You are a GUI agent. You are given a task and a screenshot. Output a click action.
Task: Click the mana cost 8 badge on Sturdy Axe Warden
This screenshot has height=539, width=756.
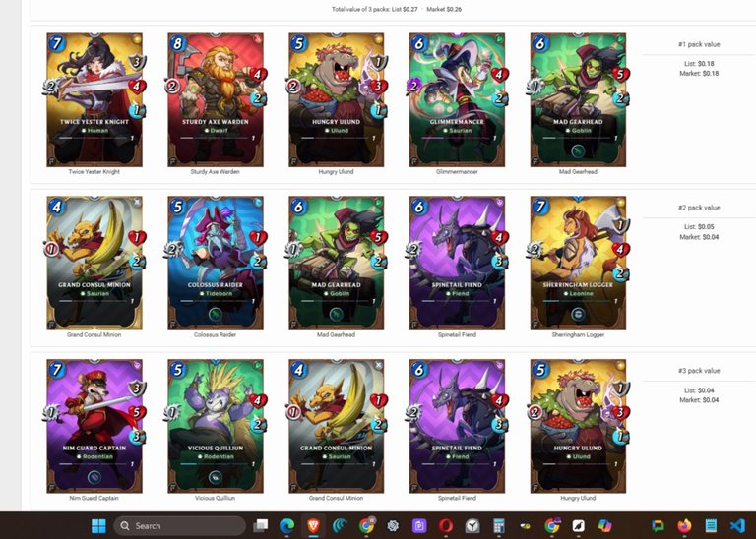point(178,44)
